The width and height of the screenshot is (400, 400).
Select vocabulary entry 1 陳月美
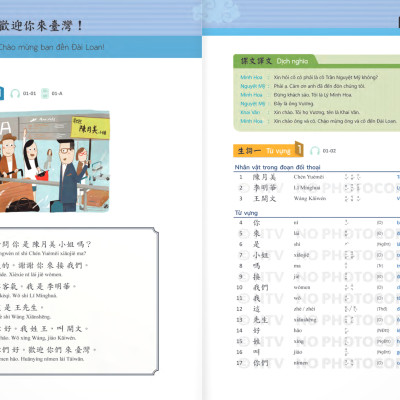point(317,177)
